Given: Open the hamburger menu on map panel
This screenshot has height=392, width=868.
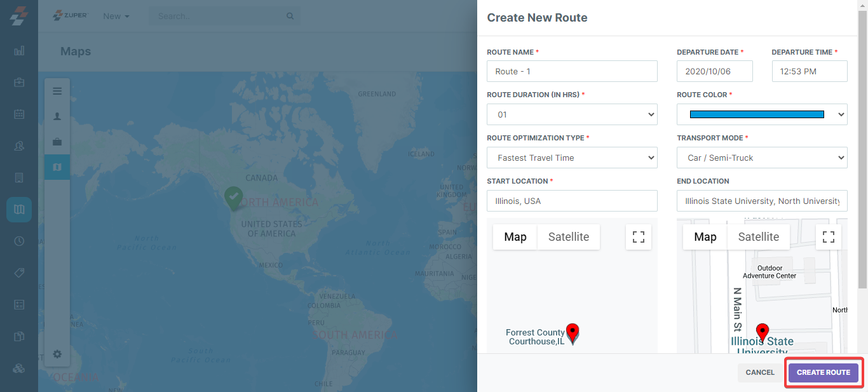Looking at the screenshot, I should 57,91.
